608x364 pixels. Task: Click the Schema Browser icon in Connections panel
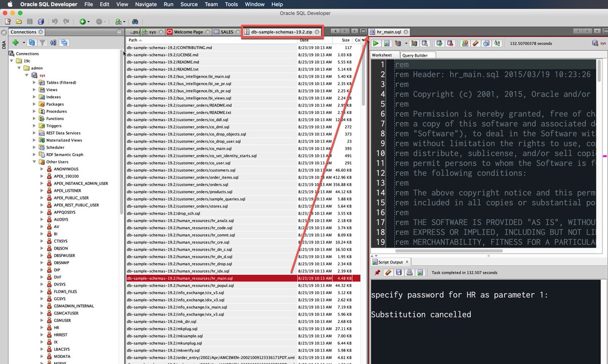pyautogui.click(x=64, y=43)
